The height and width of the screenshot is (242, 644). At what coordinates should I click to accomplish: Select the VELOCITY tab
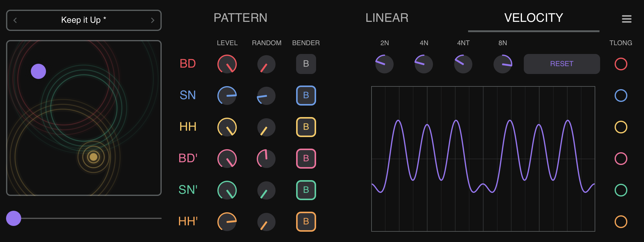pyautogui.click(x=533, y=18)
